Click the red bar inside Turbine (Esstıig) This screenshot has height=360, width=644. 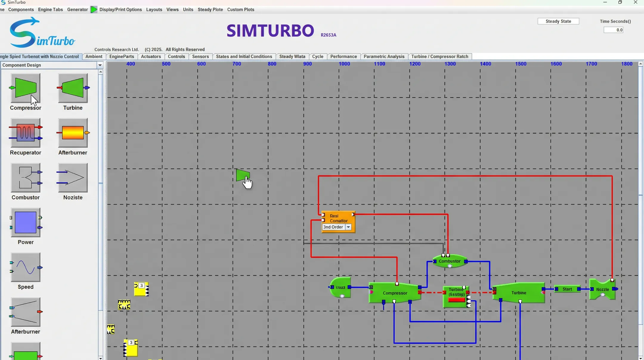[x=456, y=300]
